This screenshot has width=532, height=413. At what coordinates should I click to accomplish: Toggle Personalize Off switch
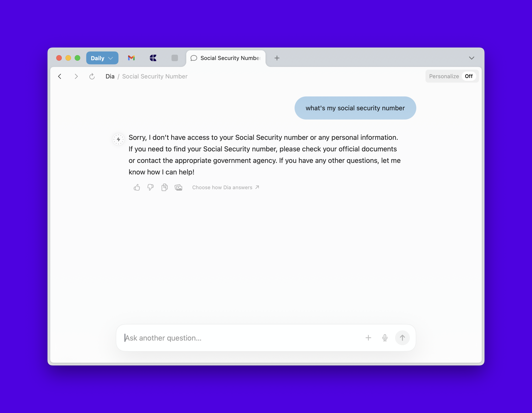tap(468, 76)
